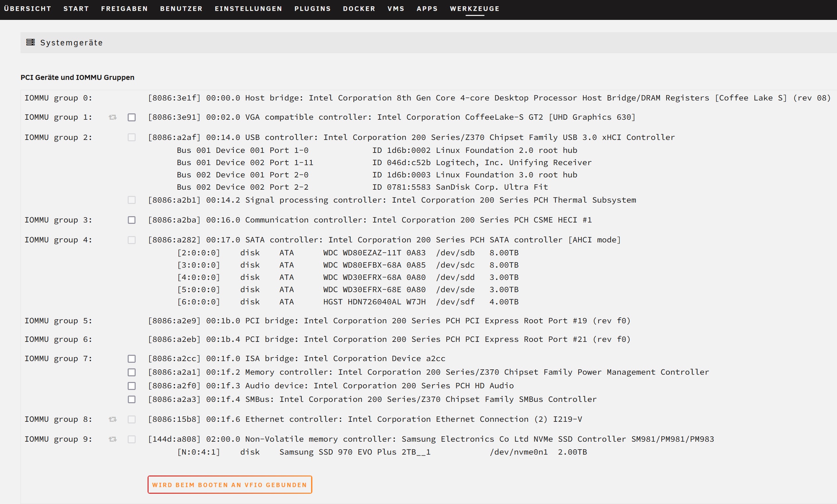This screenshot has width=837, height=504.
Task: Open the APPS tab
Action: pyautogui.click(x=427, y=9)
